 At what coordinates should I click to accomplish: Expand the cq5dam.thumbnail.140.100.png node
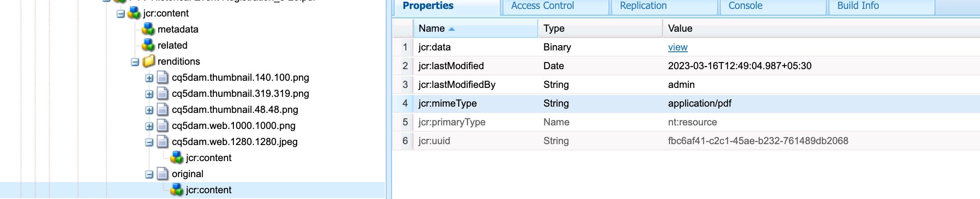(x=149, y=78)
